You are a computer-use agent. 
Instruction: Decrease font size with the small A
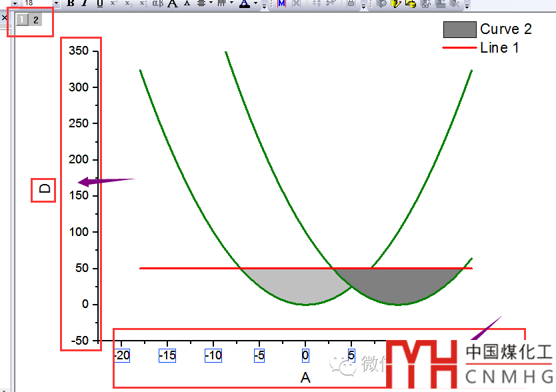click(x=187, y=3)
